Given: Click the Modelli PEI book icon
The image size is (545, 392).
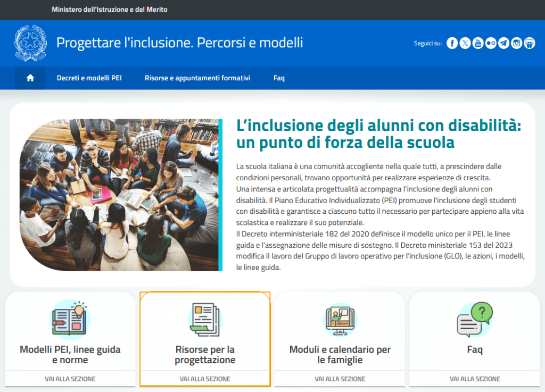Looking at the screenshot, I should click(x=70, y=319).
